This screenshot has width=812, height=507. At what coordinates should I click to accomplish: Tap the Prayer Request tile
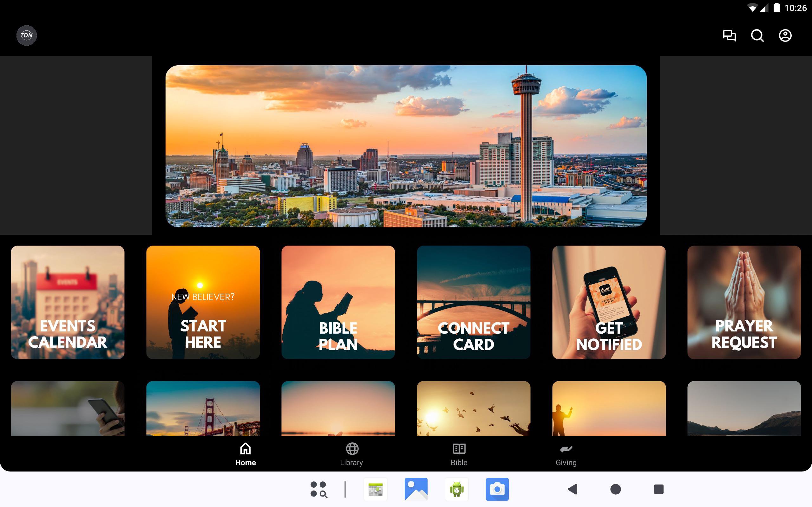(744, 302)
